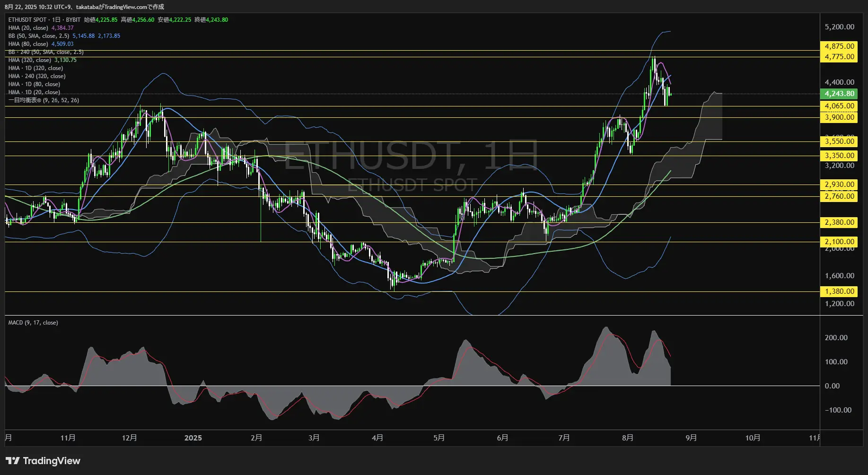This screenshot has width=868, height=475.
Task: Click the 4月 label on time axis
Action: (x=377, y=438)
